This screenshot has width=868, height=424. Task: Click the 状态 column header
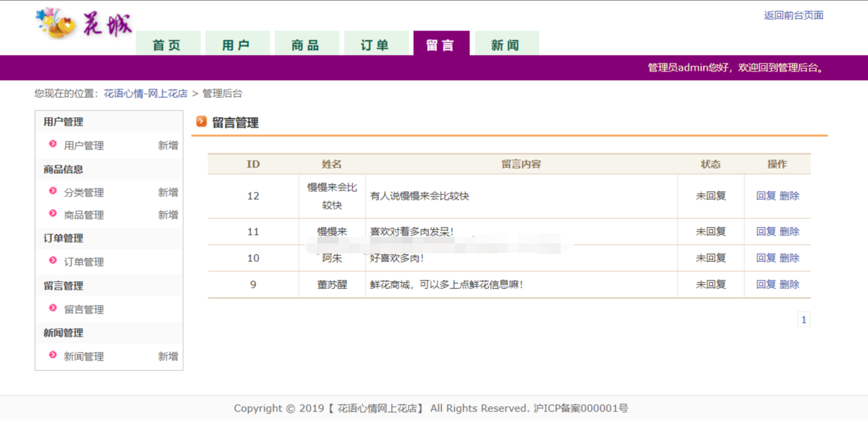click(x=711, y=164)
